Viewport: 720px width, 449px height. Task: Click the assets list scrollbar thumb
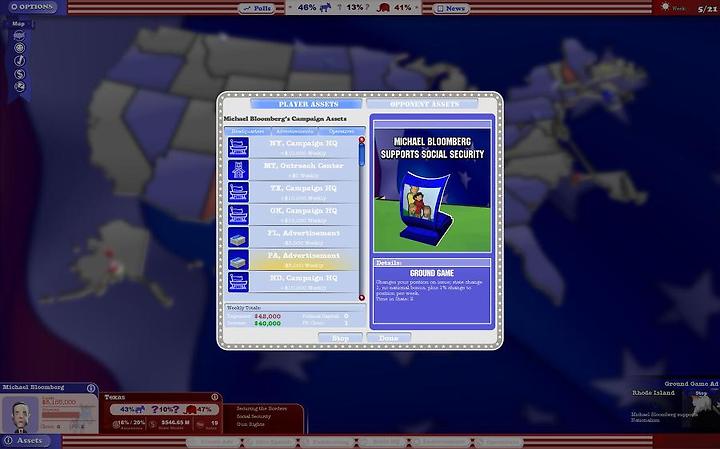click(362, 155)
